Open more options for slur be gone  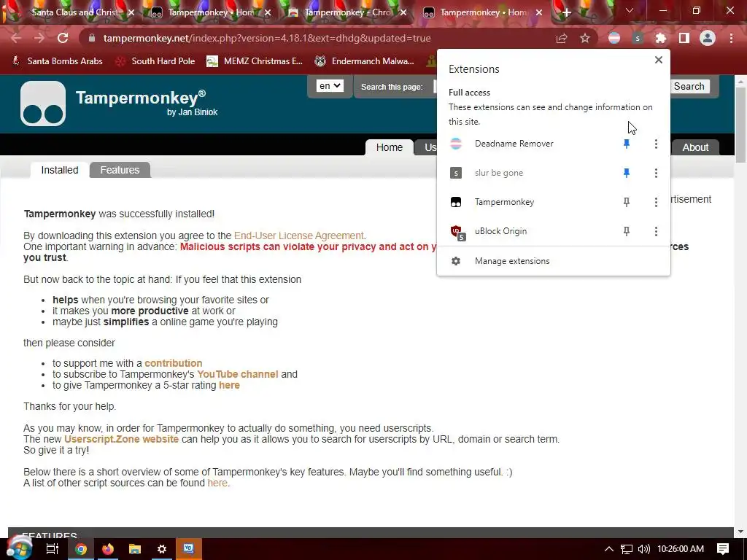tap(656, 173)
